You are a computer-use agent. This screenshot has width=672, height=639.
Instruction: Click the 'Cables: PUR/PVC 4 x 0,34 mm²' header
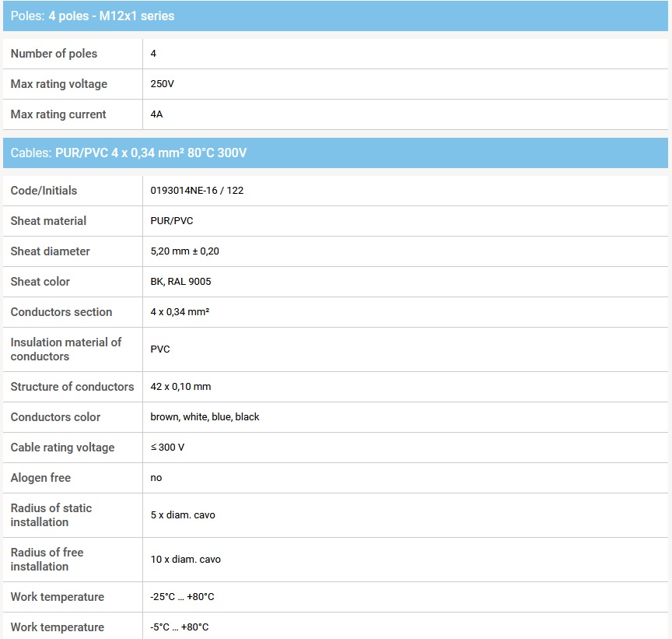tap(128, 153)
